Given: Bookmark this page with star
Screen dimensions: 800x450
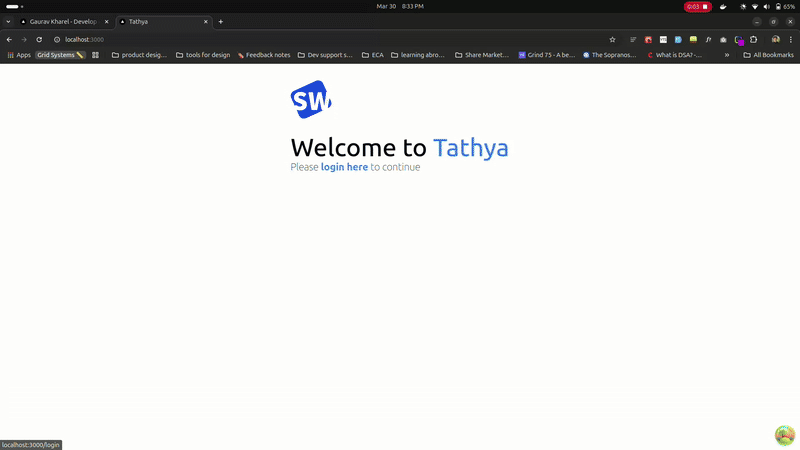Looking at the screenshot, I should (x=612, y=39).
